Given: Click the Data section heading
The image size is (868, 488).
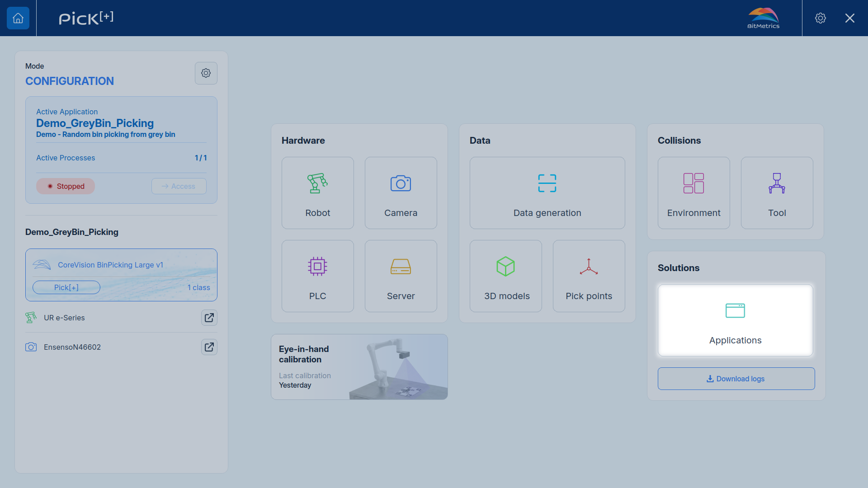Looking at the screenshot, I should coord(480,141).
